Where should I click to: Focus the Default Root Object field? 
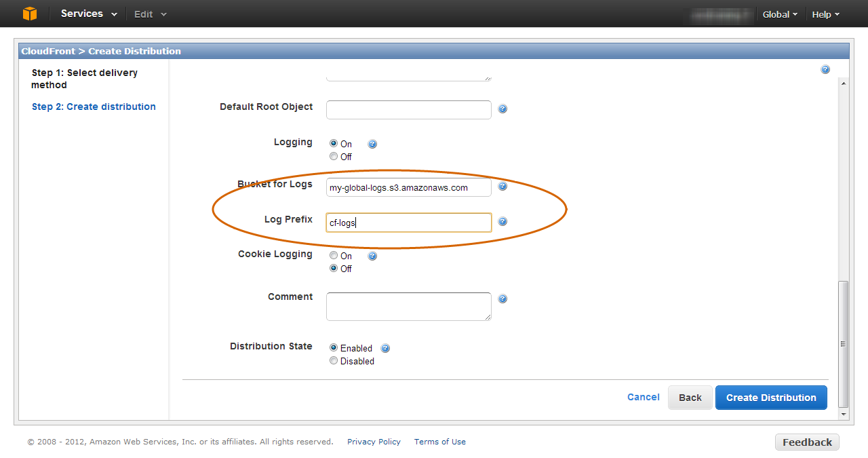[409, 109]
